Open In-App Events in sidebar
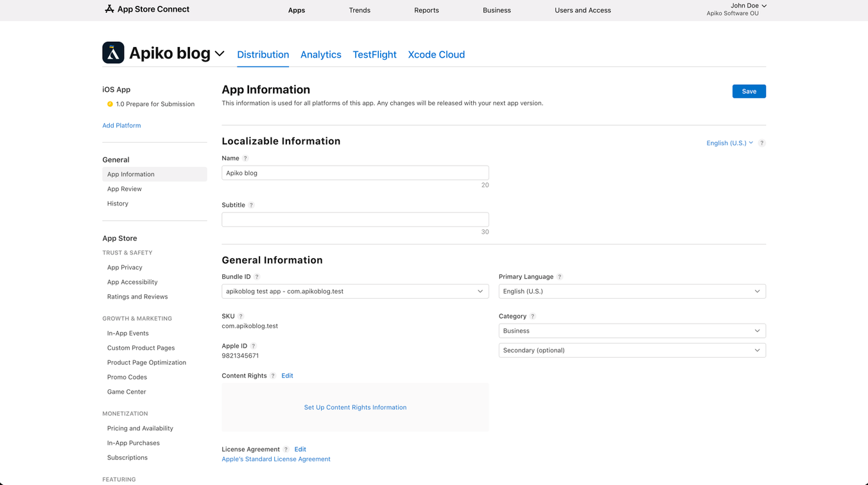Viewport: 868px width, 485px height. tap(128, 333)
